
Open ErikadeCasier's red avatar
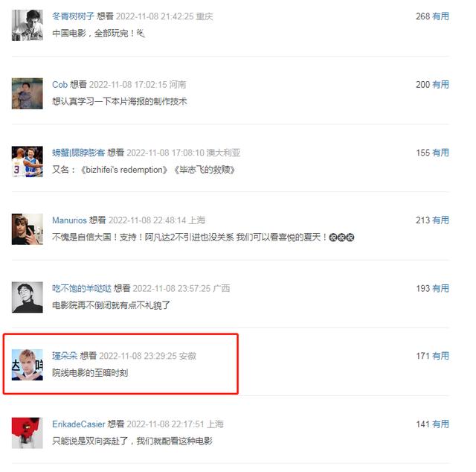pyautogui.click(x=28, y=433)
